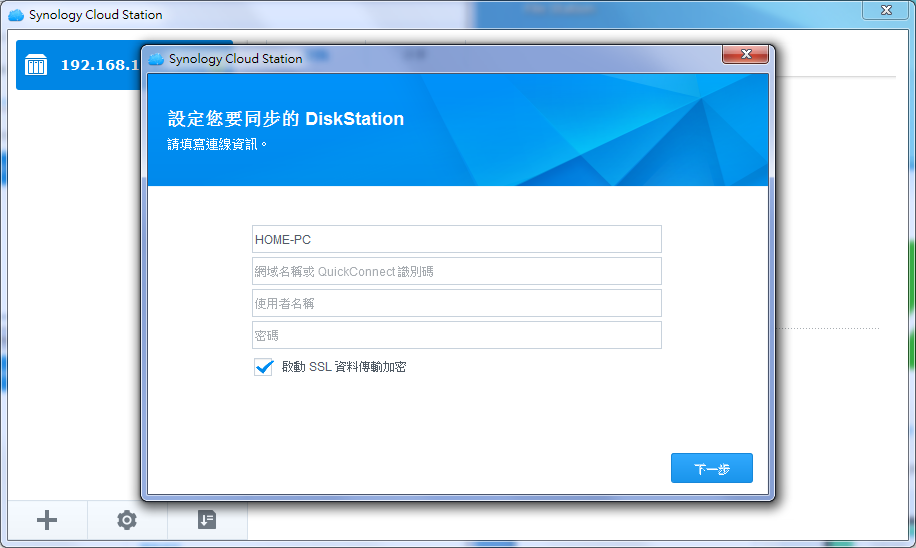Click the computer name field showing HOME-PC
The image size is (916, 548).
click(456, 240)
